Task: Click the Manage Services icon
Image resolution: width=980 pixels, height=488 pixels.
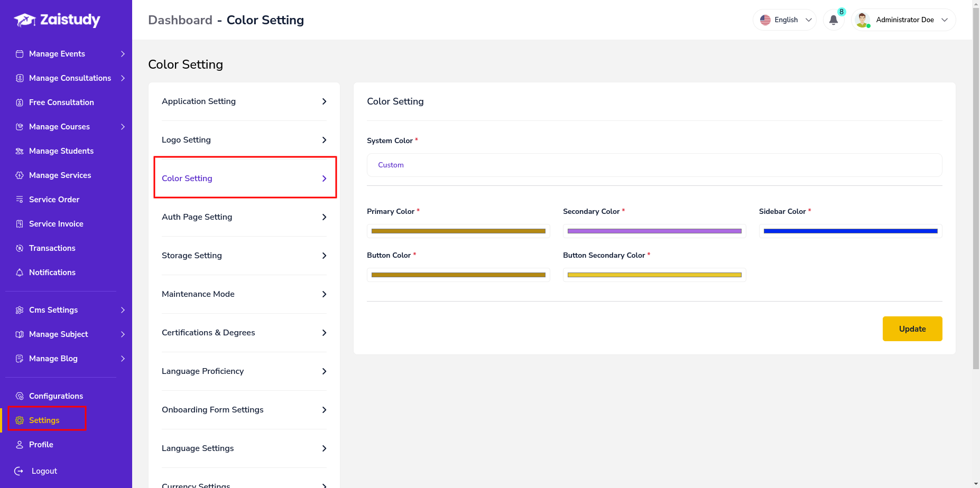Action: tap(20, 175)
